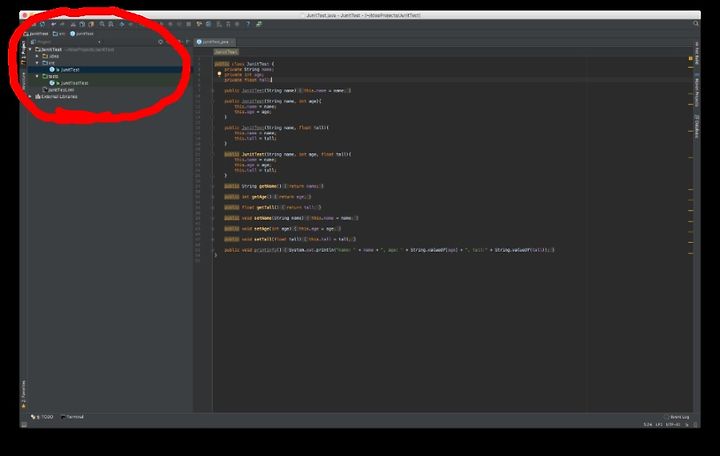Open the Maven Projects tool window tab
Viewport: 720px width, 456px height.
point(697,90)
